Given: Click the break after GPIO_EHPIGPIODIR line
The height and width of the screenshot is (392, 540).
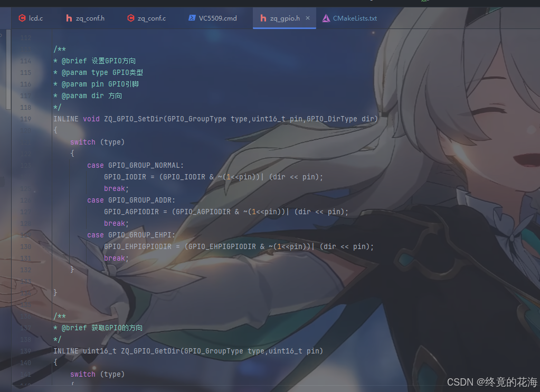Looking at the screenshot, I should [x=117, y=259].
